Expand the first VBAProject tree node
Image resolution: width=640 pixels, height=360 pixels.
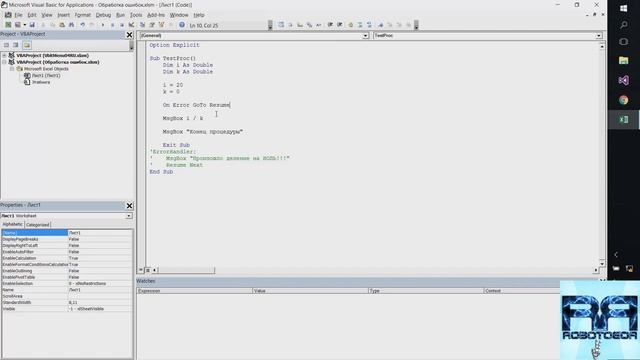[4, 55]
